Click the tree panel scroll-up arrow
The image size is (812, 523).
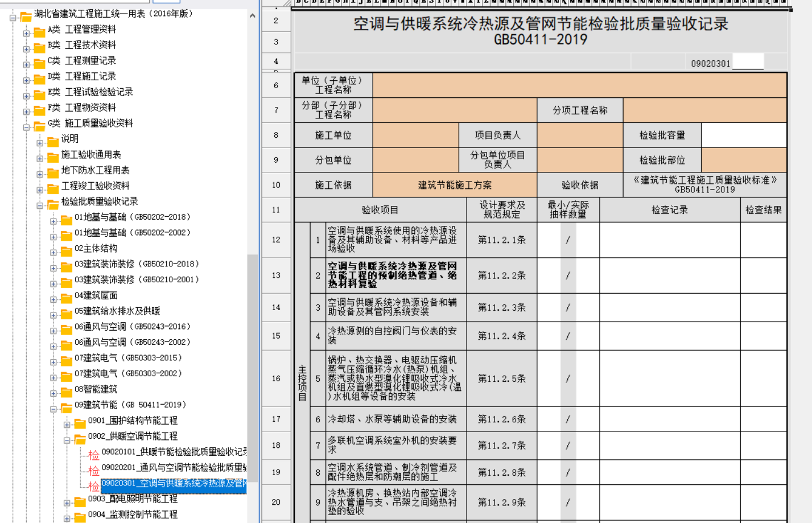252,16
